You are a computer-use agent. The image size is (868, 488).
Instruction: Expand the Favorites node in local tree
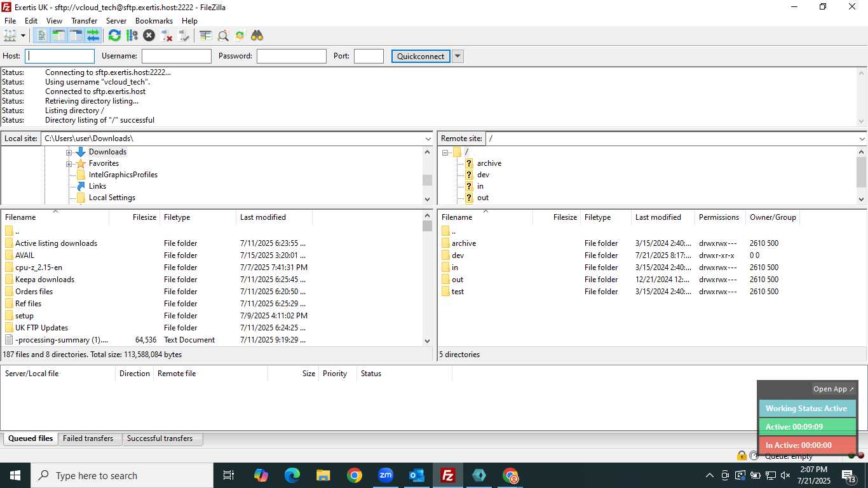pyautogui.click(x=69, y=164)
